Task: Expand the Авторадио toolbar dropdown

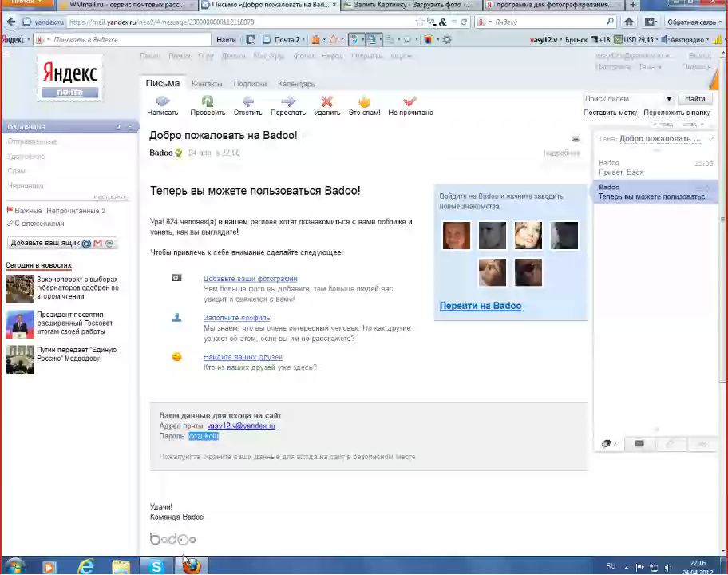Action: [x=707, y=40]
